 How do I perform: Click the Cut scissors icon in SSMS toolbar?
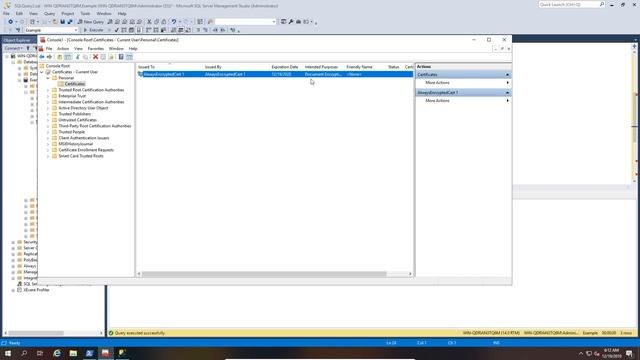click(149, 22)
